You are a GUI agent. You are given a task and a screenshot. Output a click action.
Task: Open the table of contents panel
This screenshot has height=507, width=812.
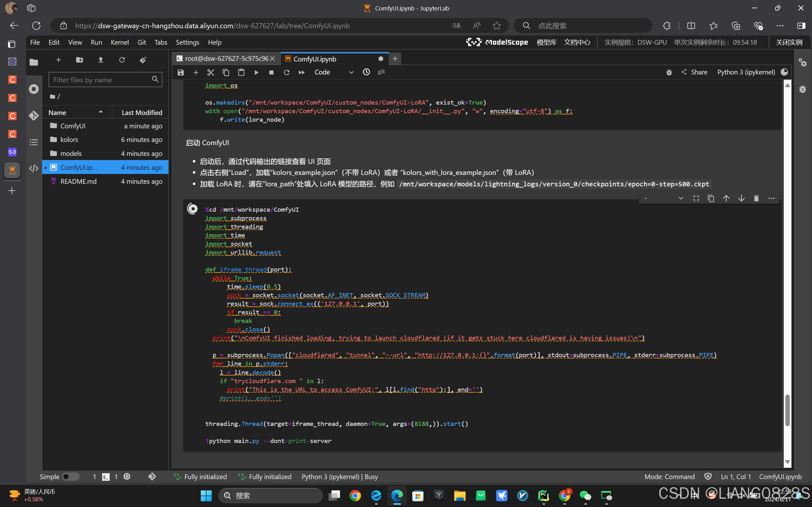[34, 142]
